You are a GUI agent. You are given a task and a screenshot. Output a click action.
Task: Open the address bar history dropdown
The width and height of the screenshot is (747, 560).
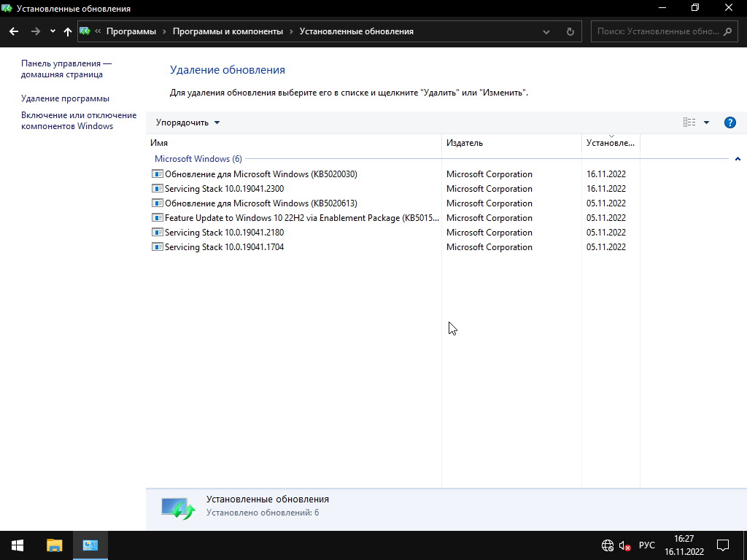click(x=547, y=31)
